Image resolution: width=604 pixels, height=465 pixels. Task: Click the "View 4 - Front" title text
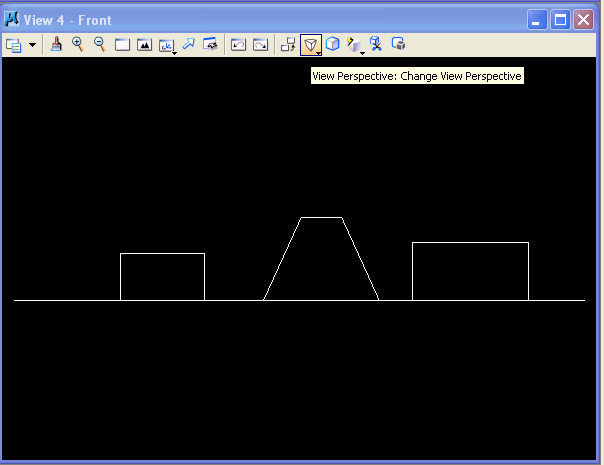pyautogui.click(x=67, y=20)
